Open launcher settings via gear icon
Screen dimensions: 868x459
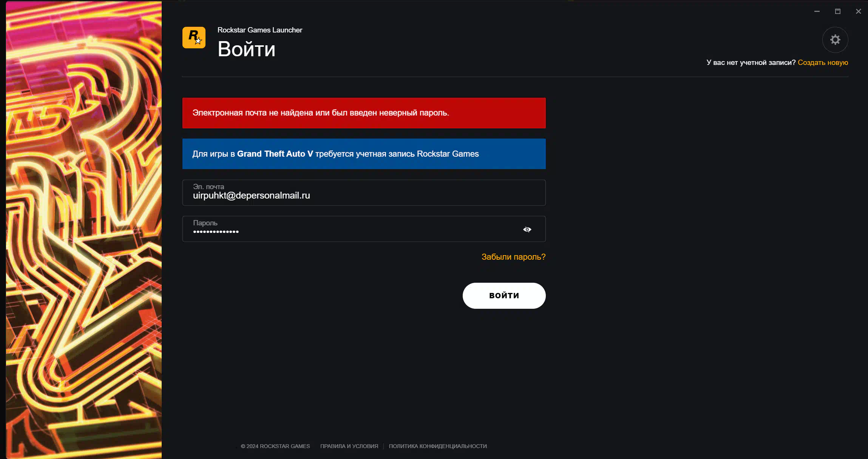tap(835, 40)
